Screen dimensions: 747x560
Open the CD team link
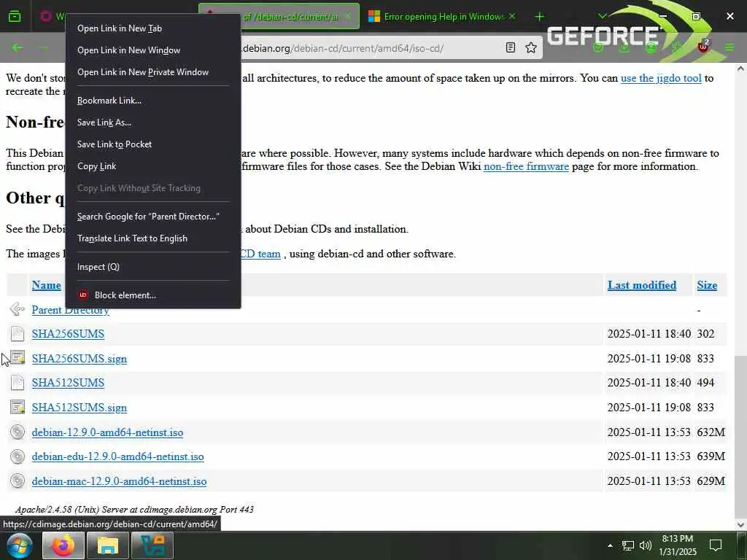tap(260, 254)
